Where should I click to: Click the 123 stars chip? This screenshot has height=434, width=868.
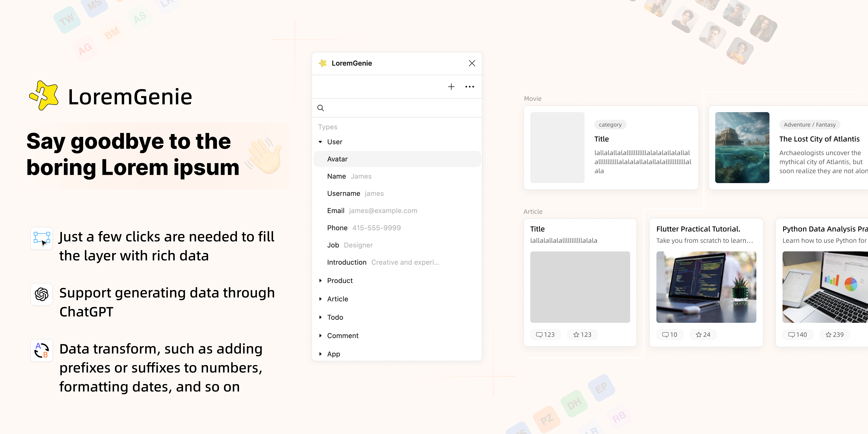(582, 335)
